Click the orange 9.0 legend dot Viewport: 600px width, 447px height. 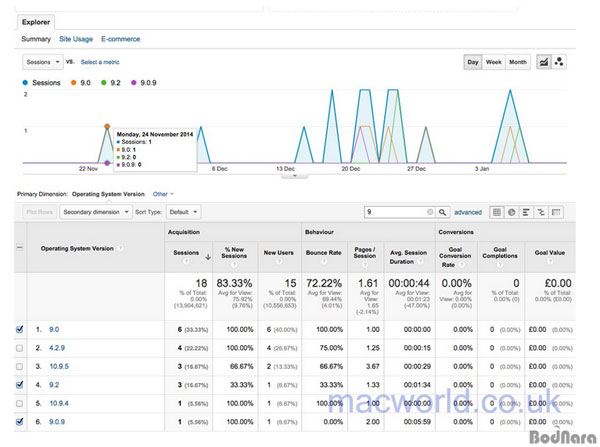click(73, 83)
